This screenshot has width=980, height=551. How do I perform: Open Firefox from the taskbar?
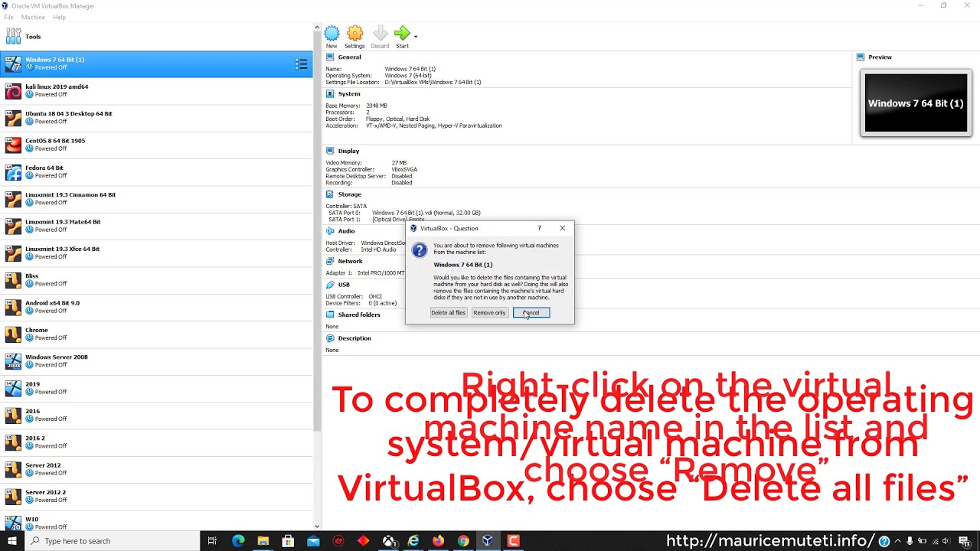[x=438, y=541]
